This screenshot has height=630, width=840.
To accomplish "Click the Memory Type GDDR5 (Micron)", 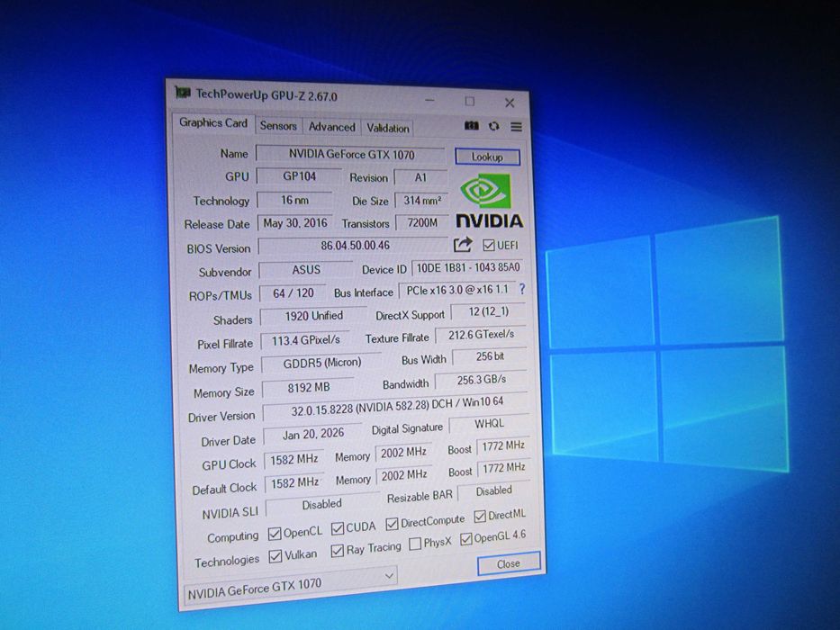I will [x=321, y=363].
